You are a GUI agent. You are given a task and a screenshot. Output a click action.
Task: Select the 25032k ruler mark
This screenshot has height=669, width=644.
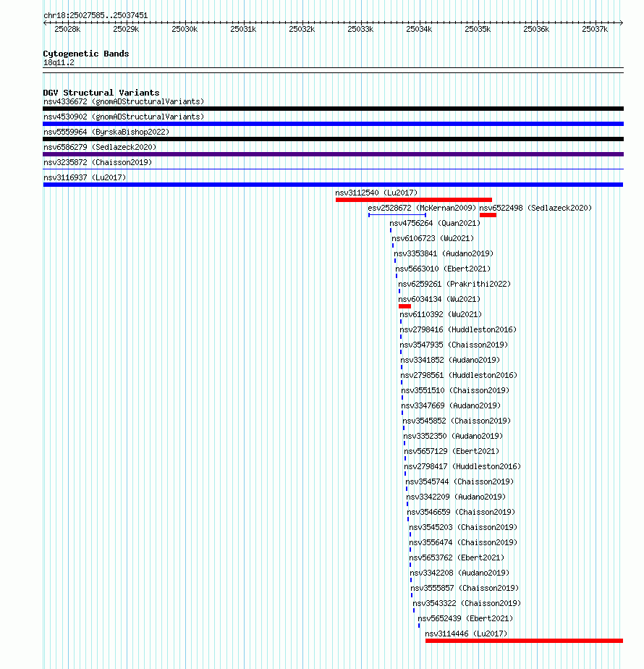302,30
